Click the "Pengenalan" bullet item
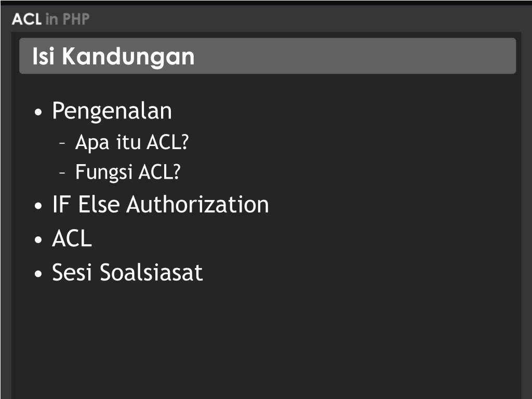The width and height of the screenshot is (532, 399). 112,111
